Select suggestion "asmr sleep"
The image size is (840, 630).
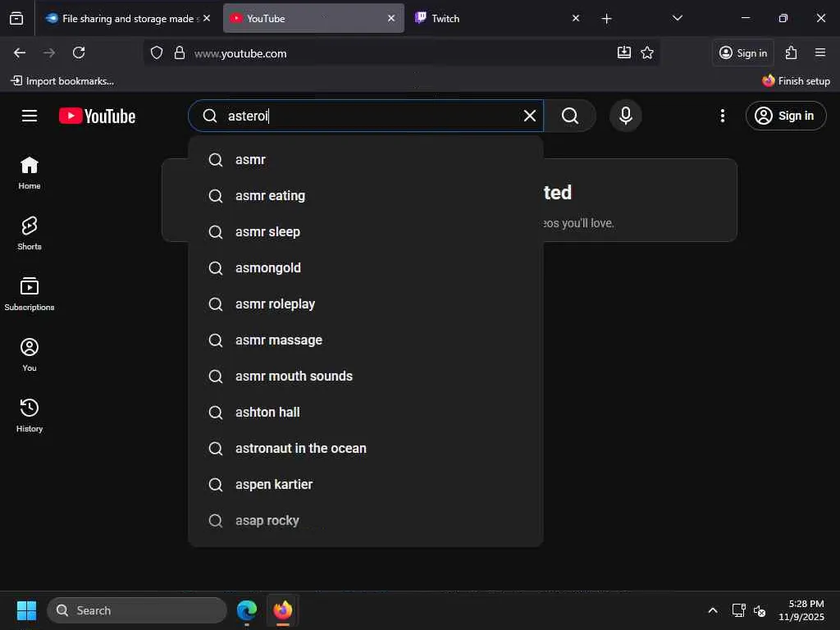[x=366, y=232]
